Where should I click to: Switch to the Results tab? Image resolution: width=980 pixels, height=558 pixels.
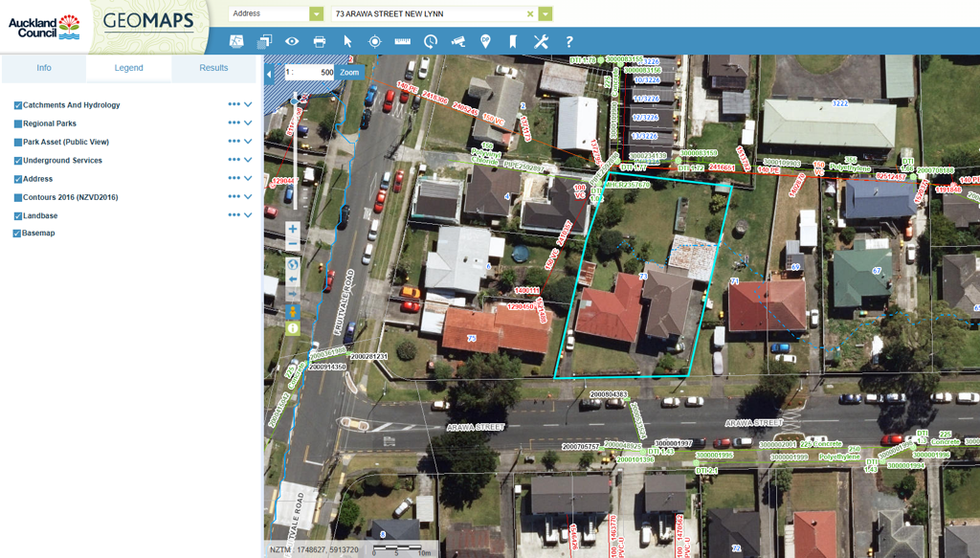pos(213,68)
